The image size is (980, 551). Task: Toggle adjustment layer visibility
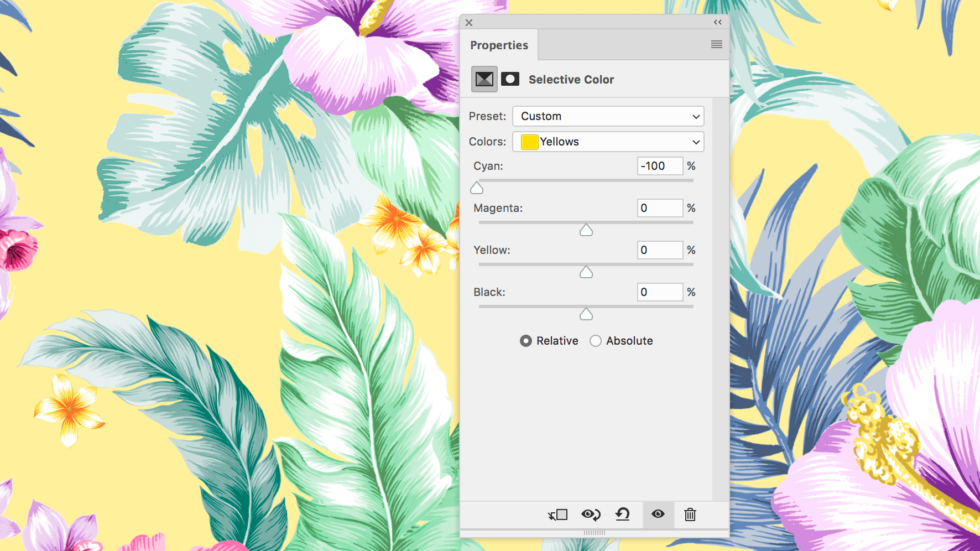[x=658, y=514]
